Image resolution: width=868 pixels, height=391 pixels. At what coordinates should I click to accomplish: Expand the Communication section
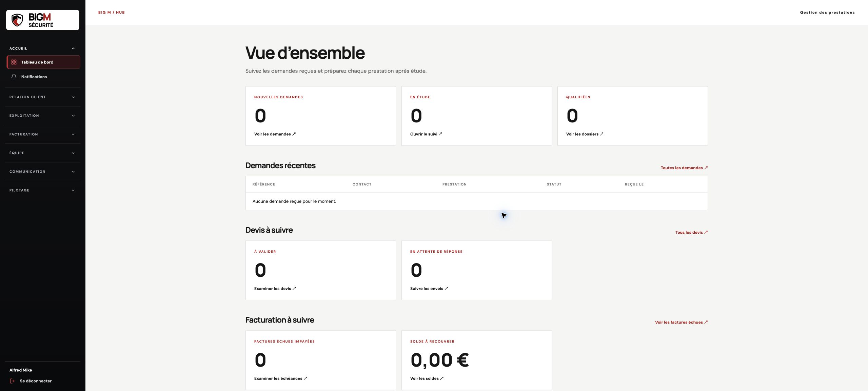pos(43,172)
